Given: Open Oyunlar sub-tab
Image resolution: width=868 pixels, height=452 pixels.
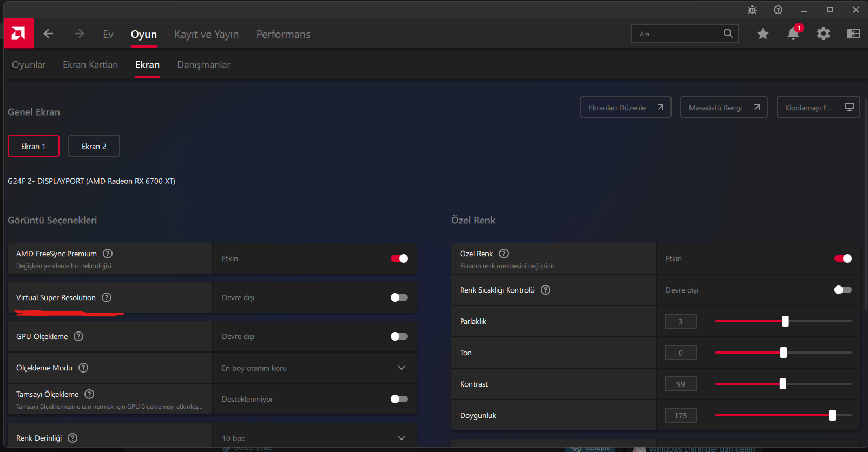Looking at the screenshot, I should point(29,64).
